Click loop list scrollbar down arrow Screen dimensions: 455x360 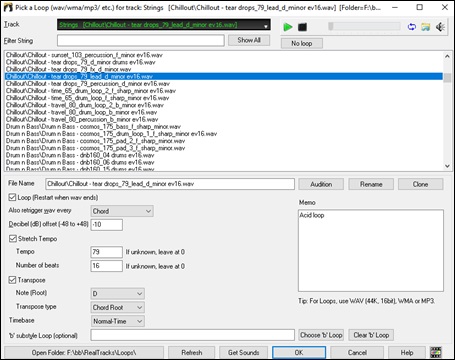coord(447,166)
